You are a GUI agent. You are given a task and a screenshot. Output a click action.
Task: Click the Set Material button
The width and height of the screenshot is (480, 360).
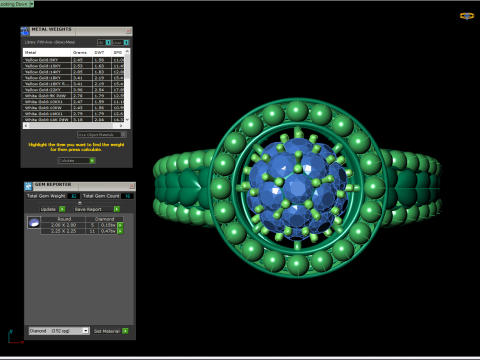107,331
